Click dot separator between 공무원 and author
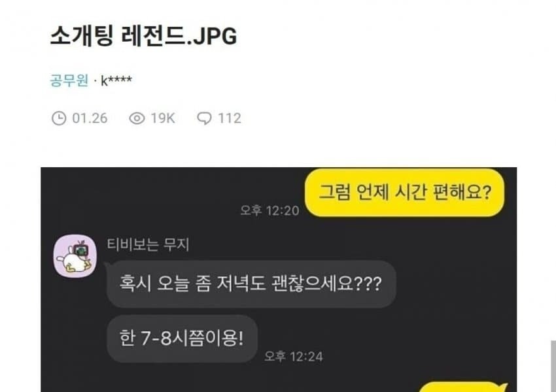The width and height of the screenshot is (556, 392). (x=95, y=82)
